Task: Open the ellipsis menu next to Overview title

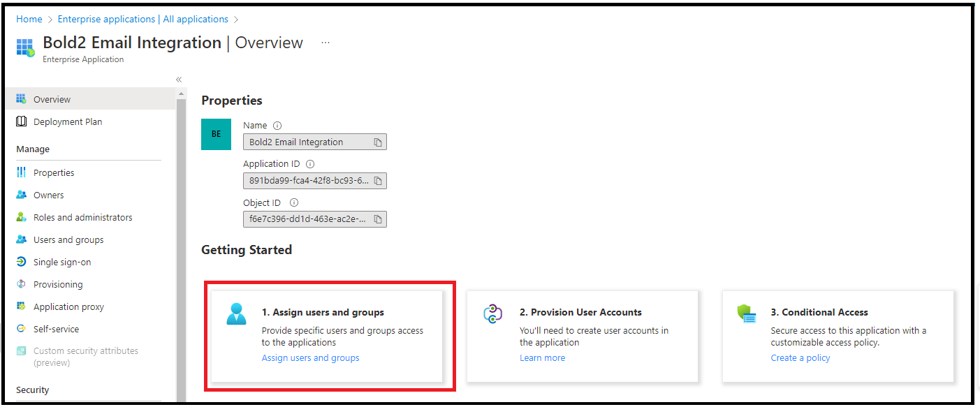Action: click(x=325, y=43)
